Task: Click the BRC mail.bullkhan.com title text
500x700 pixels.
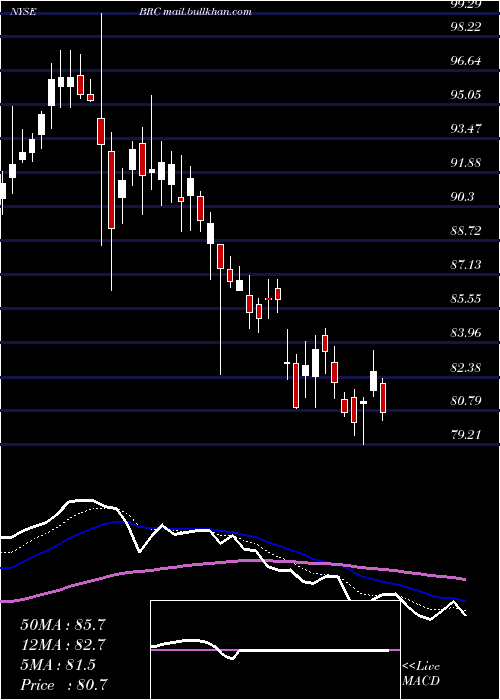Action: [x=195, y=12]
